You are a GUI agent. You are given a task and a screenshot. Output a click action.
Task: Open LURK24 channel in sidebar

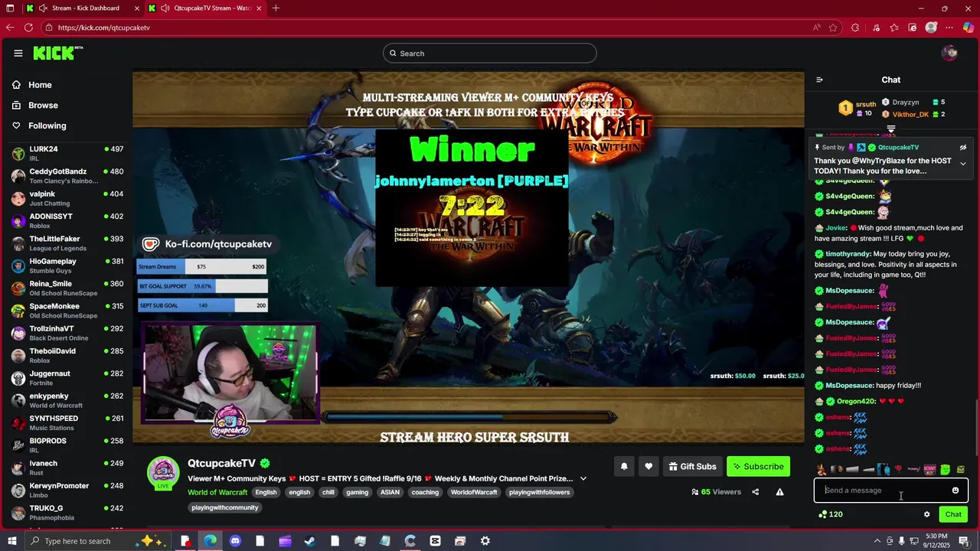67,153
